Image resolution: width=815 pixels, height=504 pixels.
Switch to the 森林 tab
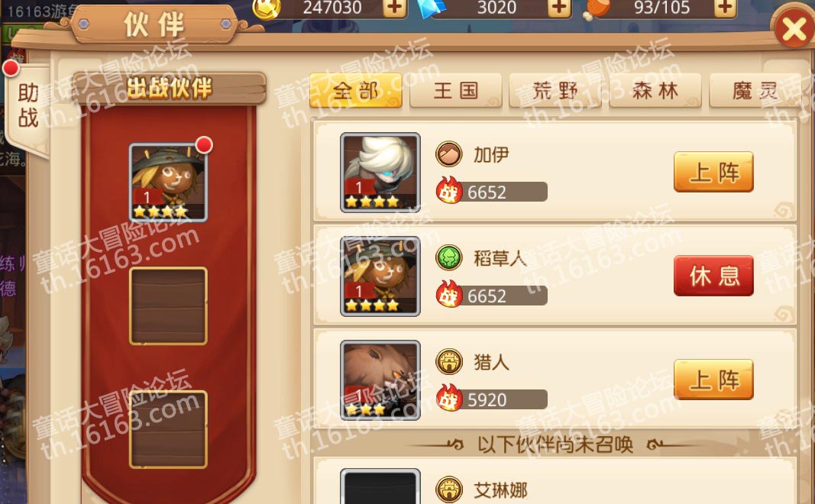655,91
